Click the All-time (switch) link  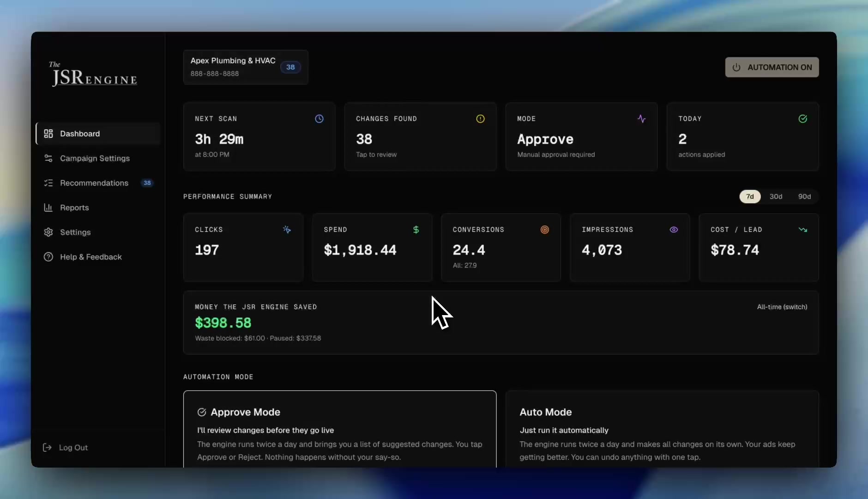tap(782, 307)
